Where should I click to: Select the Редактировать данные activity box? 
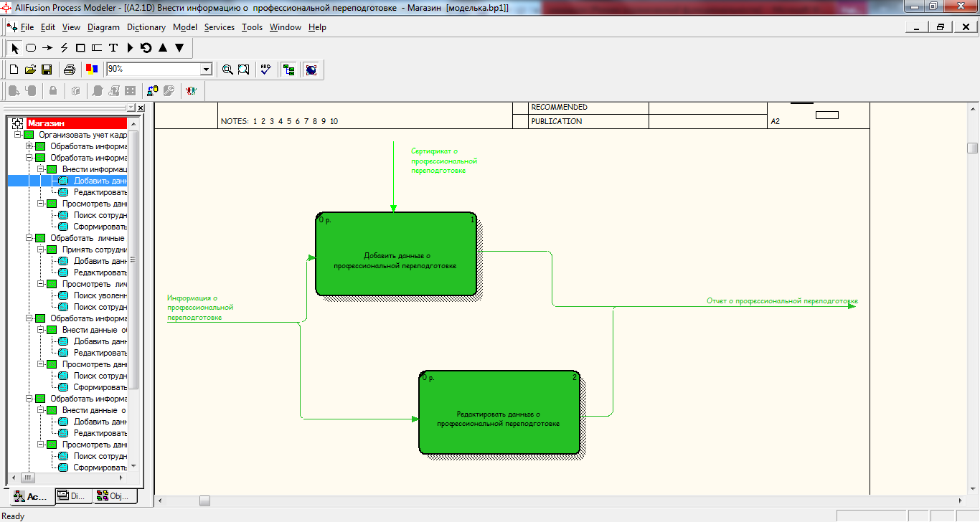click(x=499, y=412)
